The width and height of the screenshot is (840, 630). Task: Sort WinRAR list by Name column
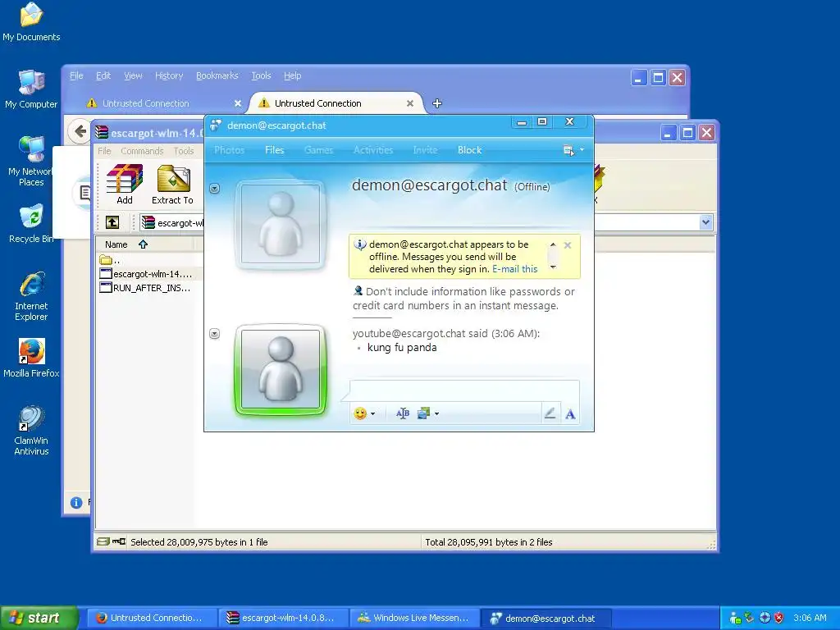pyautogui.click(x=144, y=244)
